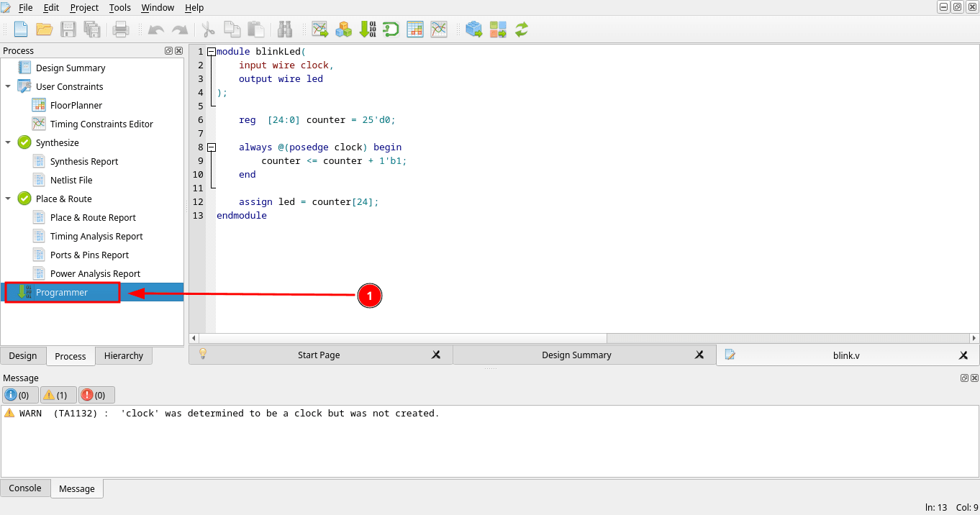Open the Project menu
Image resolution: width=980 pixels, height=515 pixels.
pyautogui.click(x=84, y=7)
